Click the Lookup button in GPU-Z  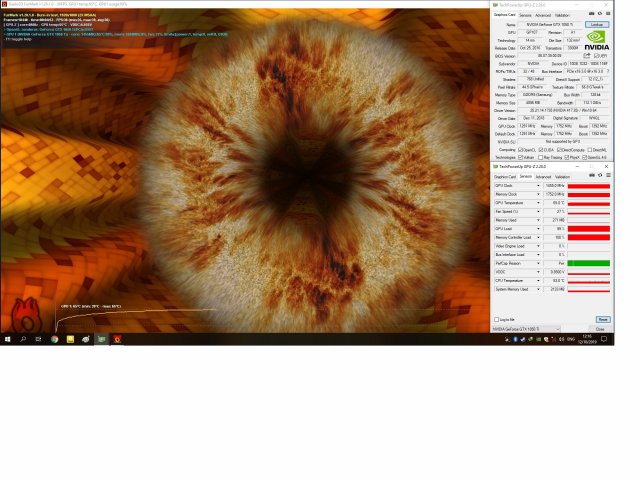(596, 24)
